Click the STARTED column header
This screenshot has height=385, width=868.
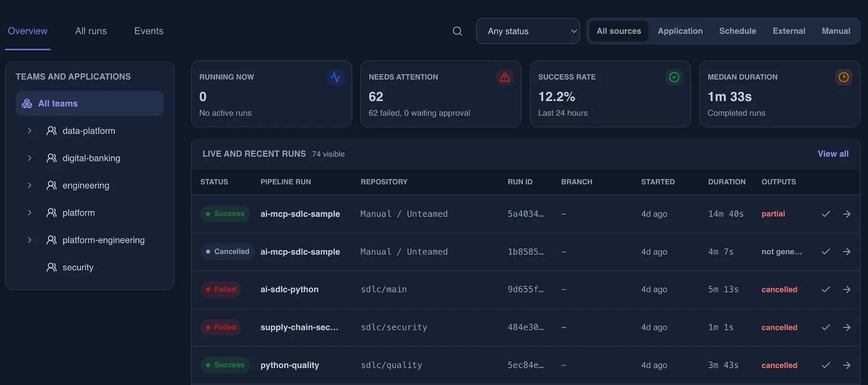658,182
